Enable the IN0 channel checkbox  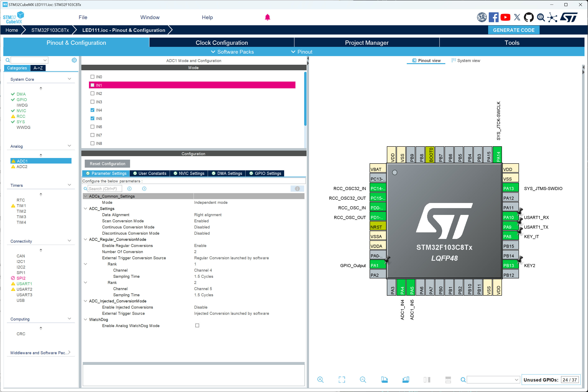tap(92, 77)
